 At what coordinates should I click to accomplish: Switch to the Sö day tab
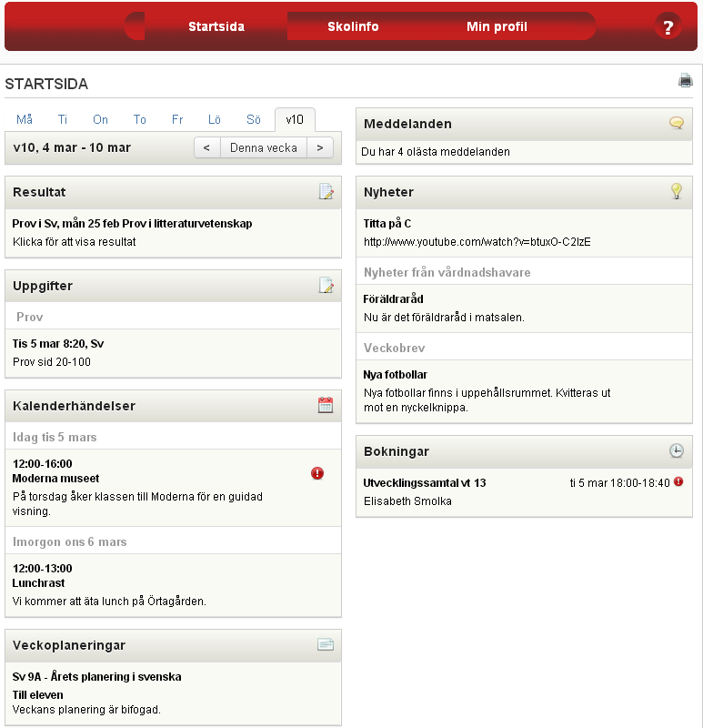(254, 120)
